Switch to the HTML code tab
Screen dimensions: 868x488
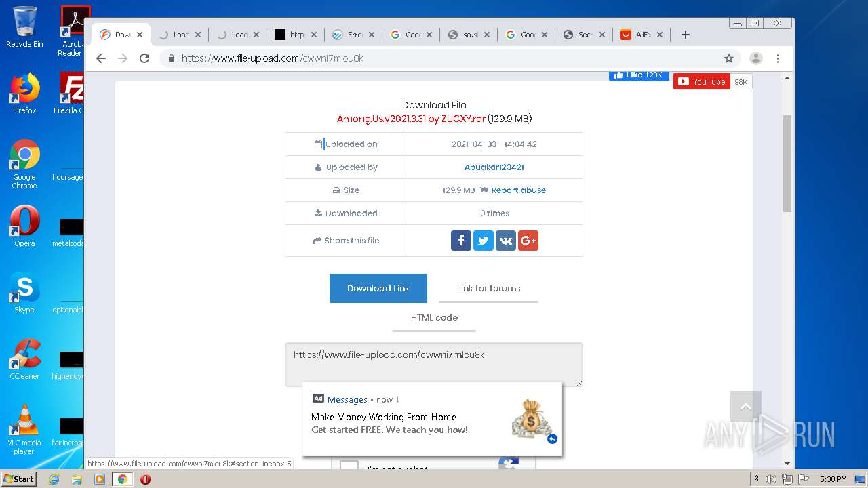click(434, 317)
